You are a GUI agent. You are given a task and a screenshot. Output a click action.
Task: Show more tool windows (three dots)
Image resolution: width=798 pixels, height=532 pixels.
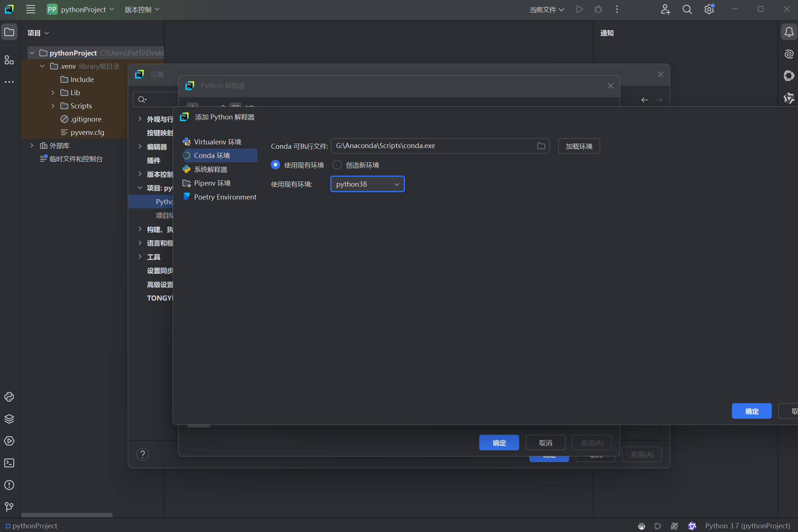[x=9, y=82]
